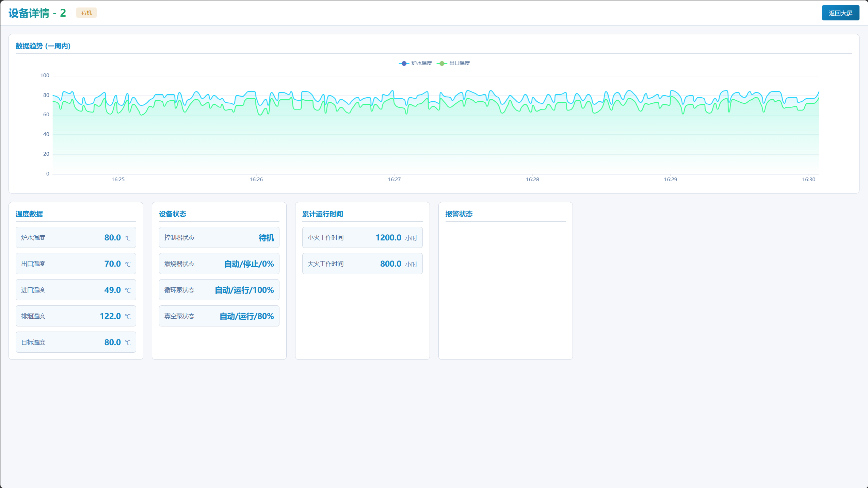
Task: Click the 真空泵状态 自动/运行/80% row
Action: (x=219, y=316)
